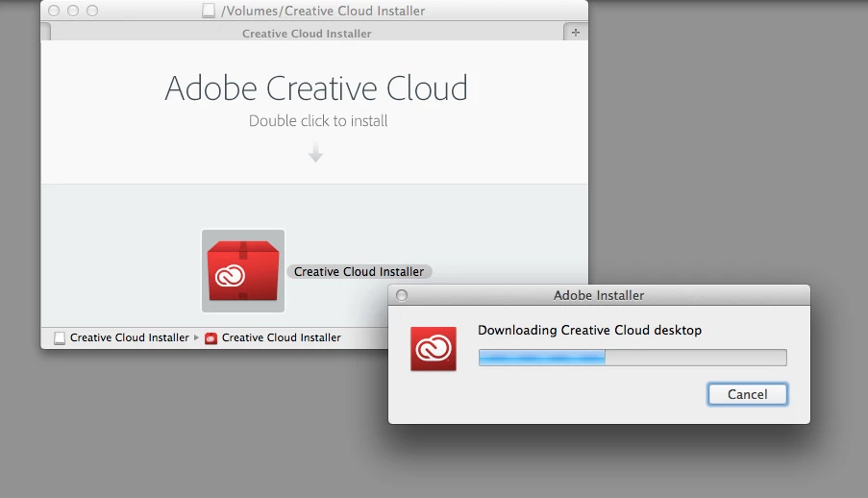Open the red Creative Cloud Installer package icon

243,271
